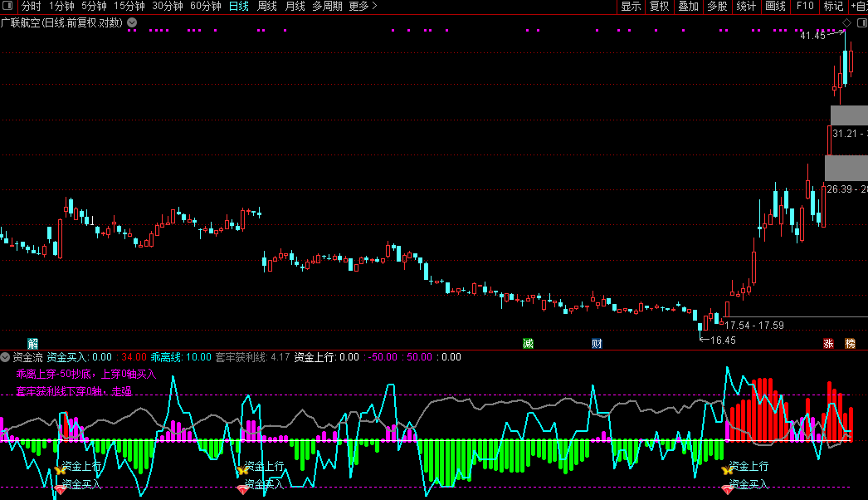This screenshot has width=868, height=500.
Task: Click the diamond icon at chart top-right
Action: pos(846,22)
